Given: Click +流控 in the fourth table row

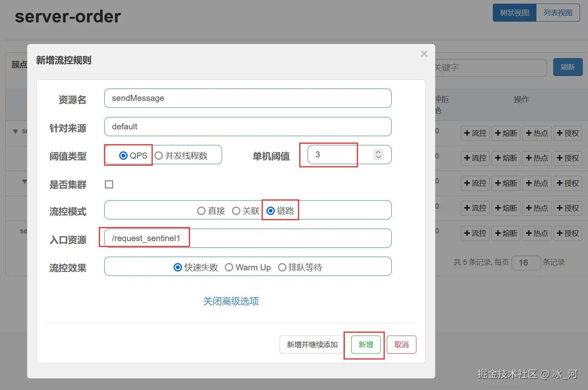Looking at the screenshot, I should (475, 208).
